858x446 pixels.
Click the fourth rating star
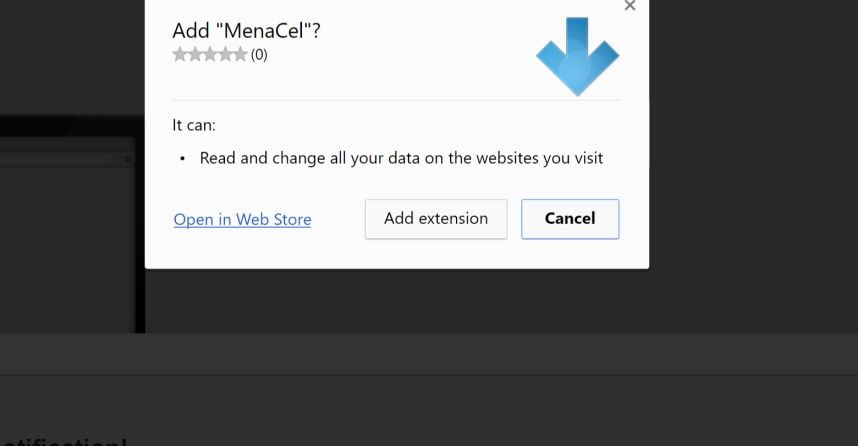click(225, 55)
